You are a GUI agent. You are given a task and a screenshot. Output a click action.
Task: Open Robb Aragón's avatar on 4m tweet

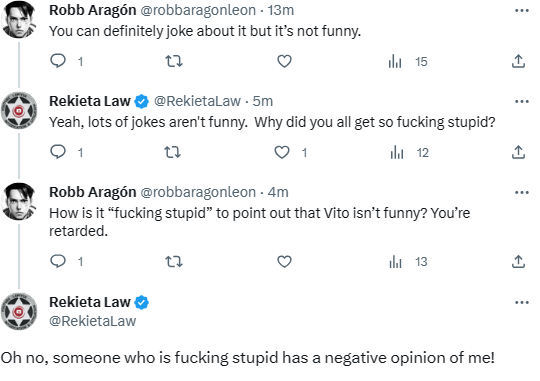[19, 201]
